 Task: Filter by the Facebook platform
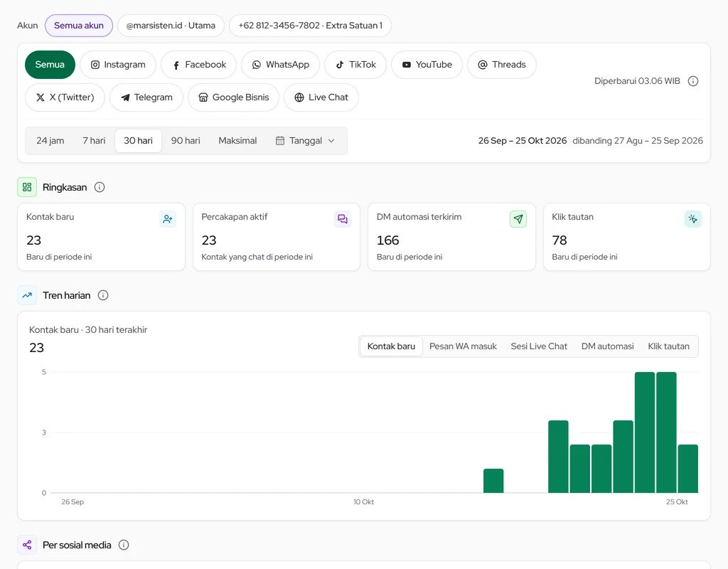199,65
